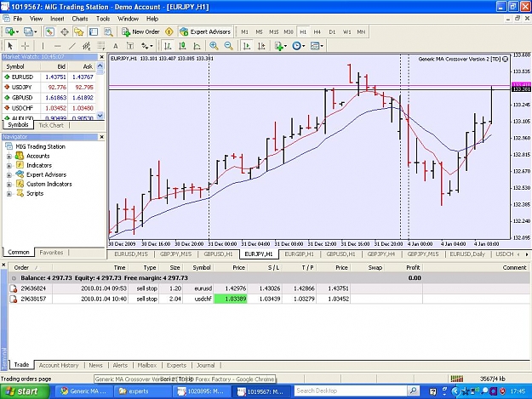Close the Market Watch panel
Screen dimensions: 532x399
point(101,57)
